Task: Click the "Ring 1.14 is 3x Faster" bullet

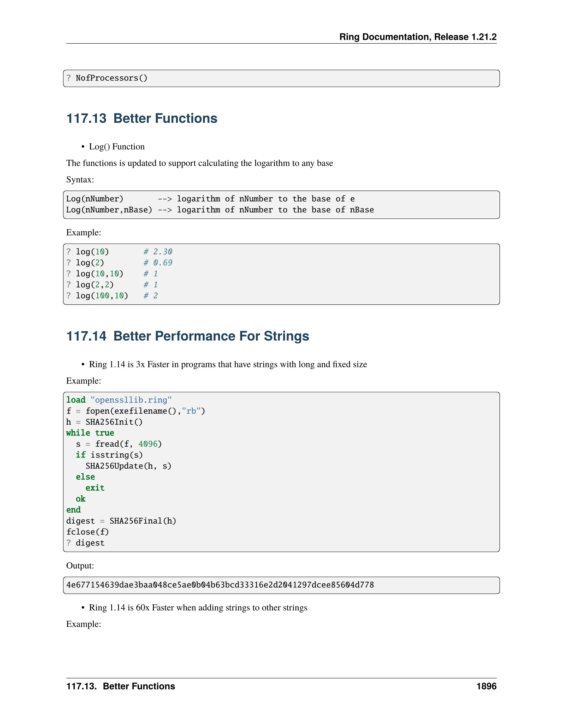Action: [228, 364]
